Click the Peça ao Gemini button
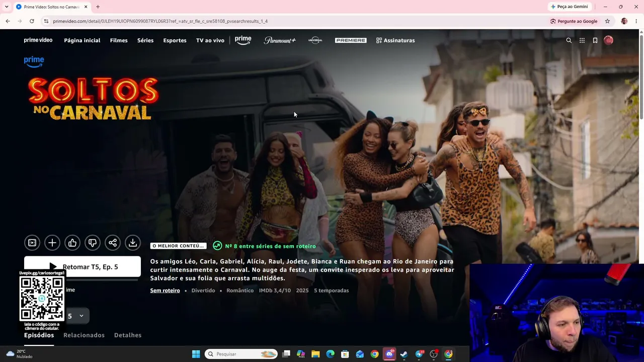The width and height of the screenshot is (644, 362). click(569, 7)
